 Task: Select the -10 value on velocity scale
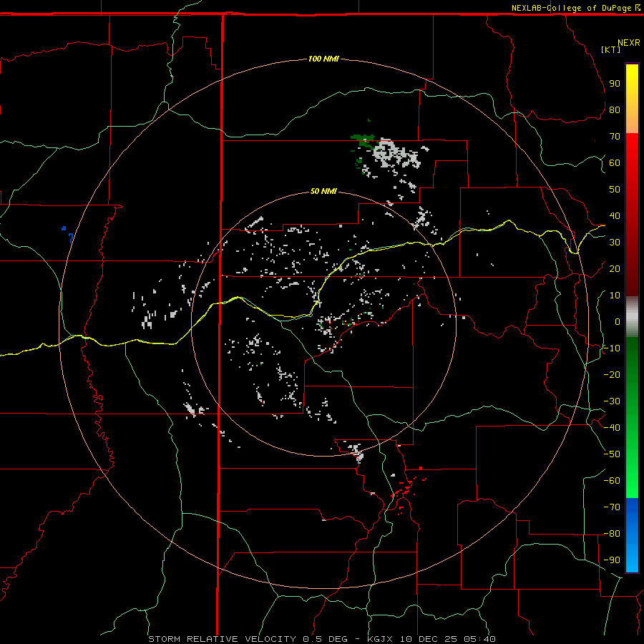point(612,348)
